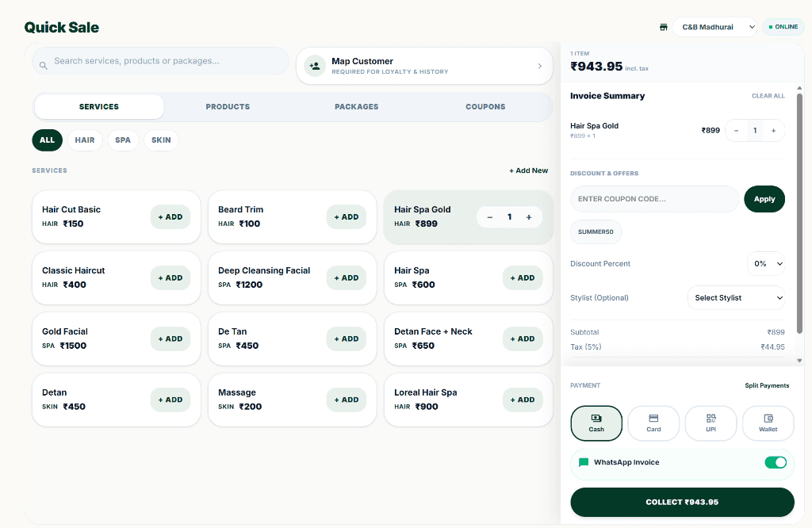Viewport: 812px width, 528px height.
Task: Click the WhatsApp chat bubble icon
Action: (x=583, y=462)
